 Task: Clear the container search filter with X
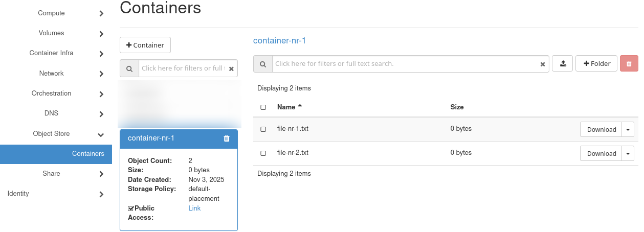(x=231, y=68)
